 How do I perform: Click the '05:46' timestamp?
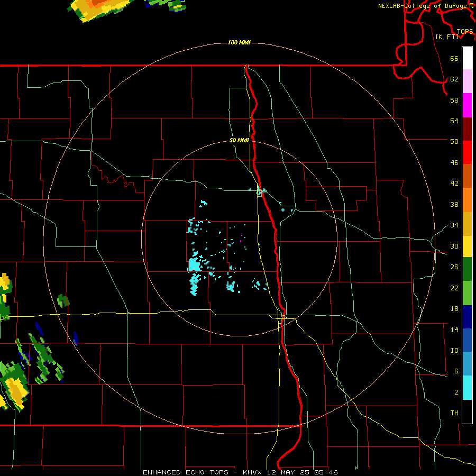tap(327, 472)
